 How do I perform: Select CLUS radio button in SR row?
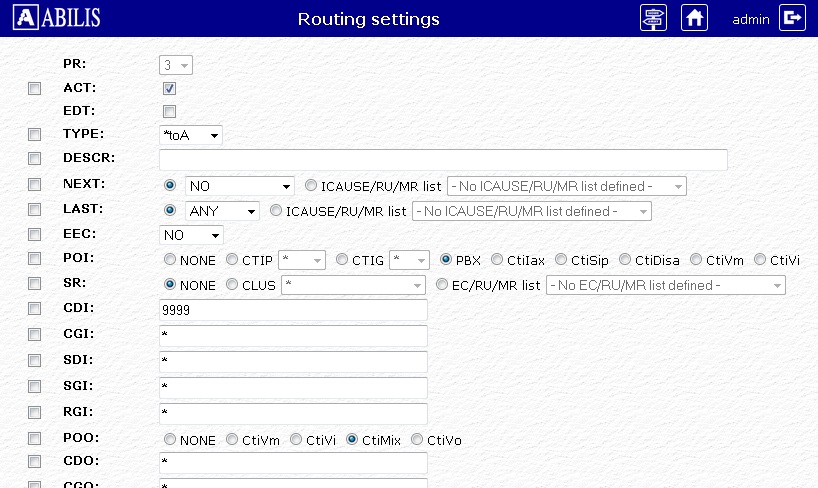click(x=232, y=285)
